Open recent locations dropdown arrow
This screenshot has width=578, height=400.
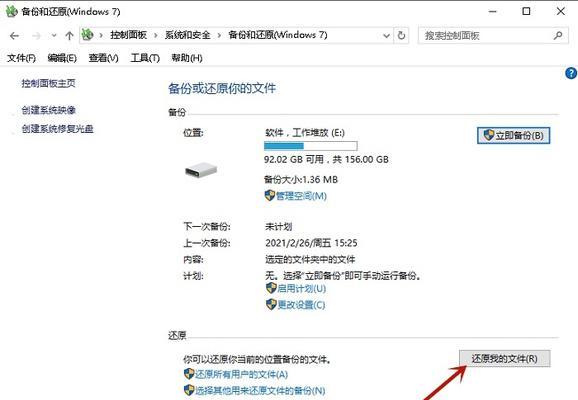point(54,36)
